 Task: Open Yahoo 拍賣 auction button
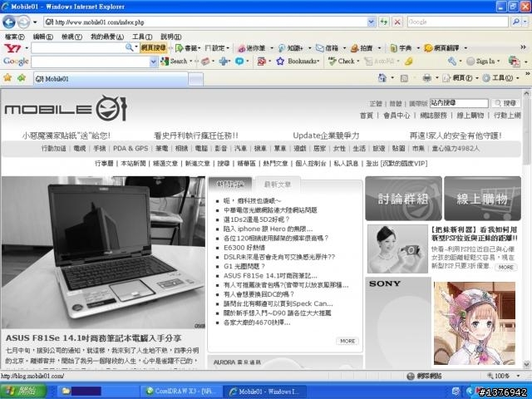click(x=362, y=48)
